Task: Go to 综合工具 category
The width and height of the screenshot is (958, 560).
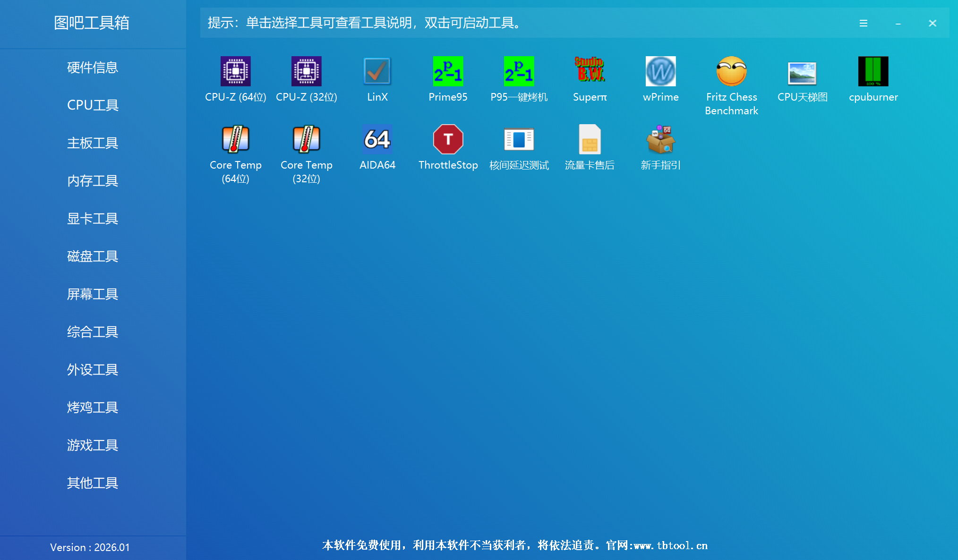Action: 93,332
